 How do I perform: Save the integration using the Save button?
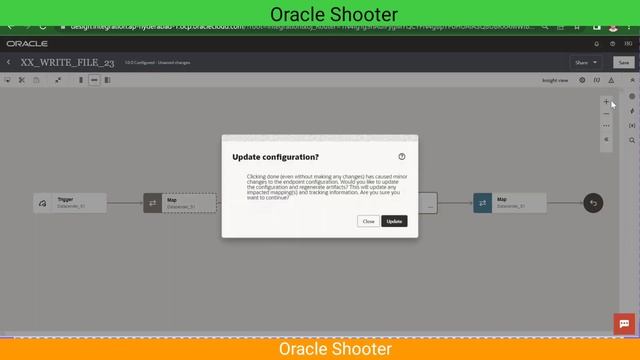(x=624, y=62)
